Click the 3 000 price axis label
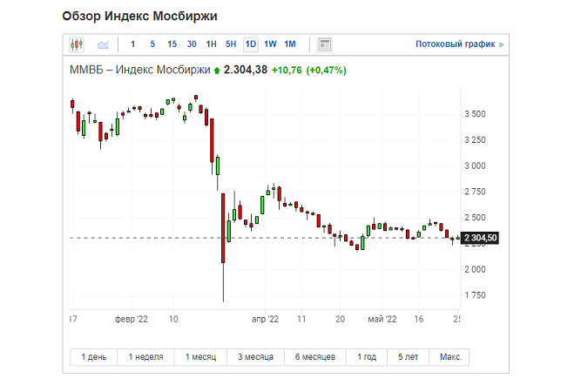This screenshot has width=588, height=385. (475, 165)
